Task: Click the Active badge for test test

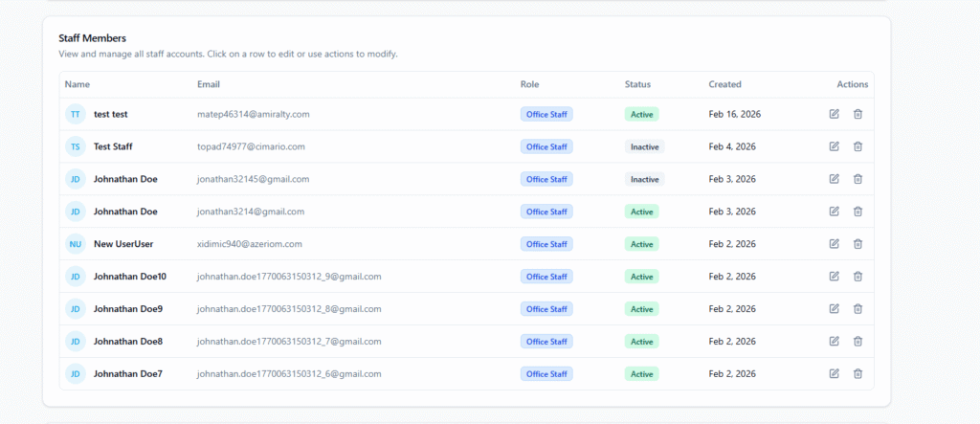Action: 641,114
